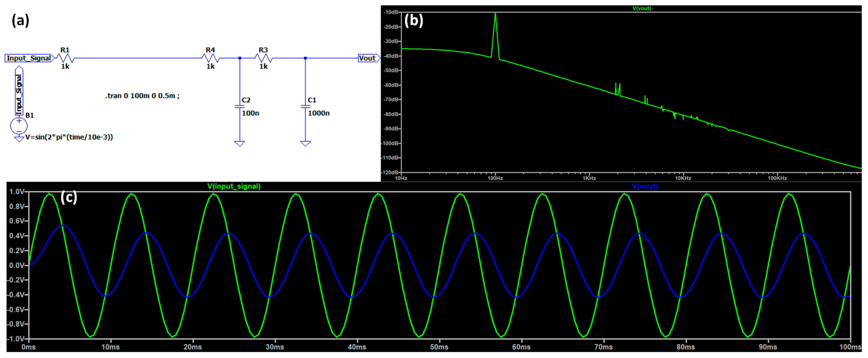Click the V=sin(2*pi*(time/10e-3)) source expression
Image resolution: width=868 pixels, height=358 pixels.
point(69,137)
